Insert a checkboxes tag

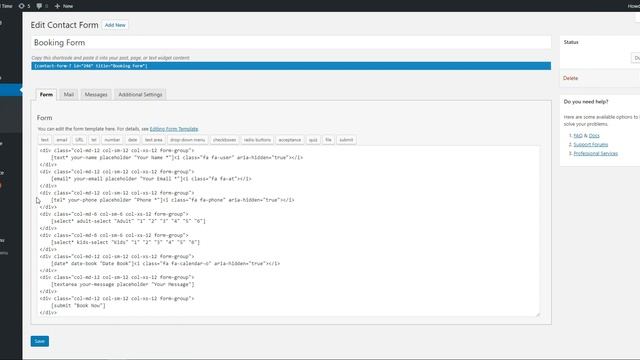(x=224, y=140)
